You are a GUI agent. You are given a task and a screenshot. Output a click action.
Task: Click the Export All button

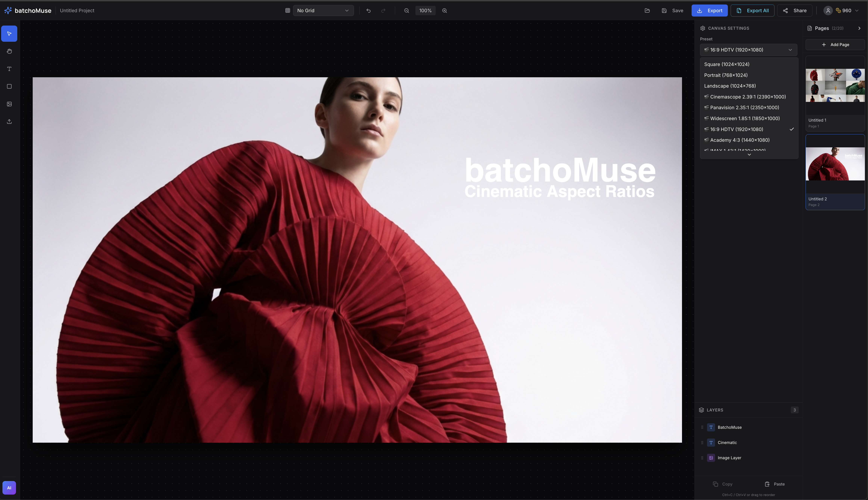tap(753, 10)
